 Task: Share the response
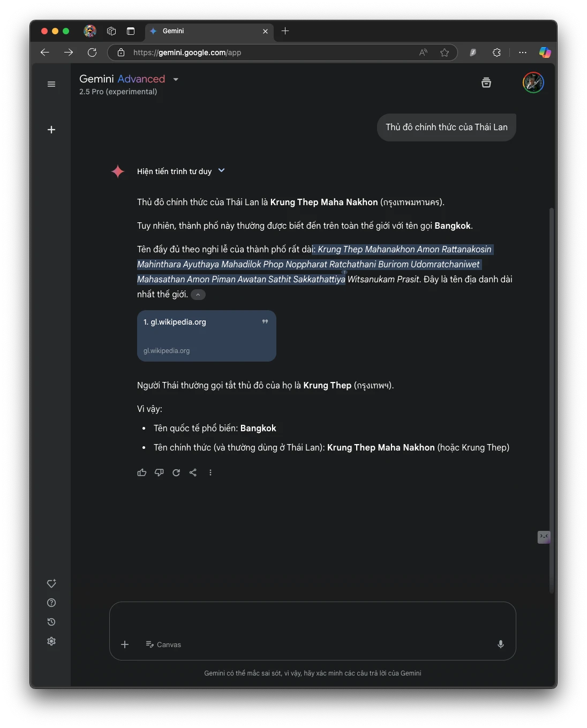click(193, 472)
